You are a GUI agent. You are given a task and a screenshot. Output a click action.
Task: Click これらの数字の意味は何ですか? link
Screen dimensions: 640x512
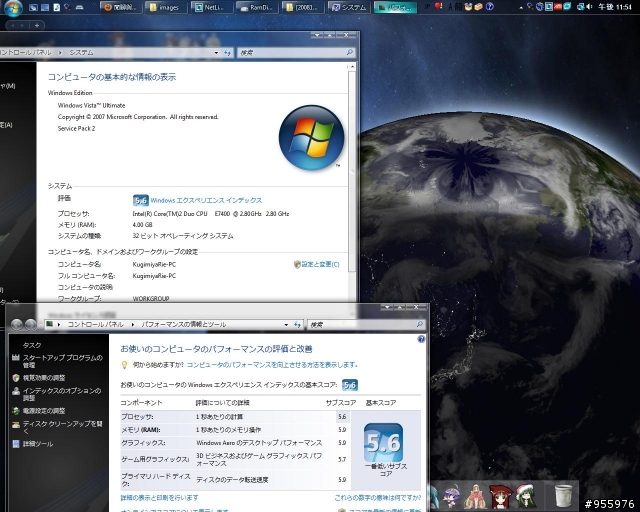point(378,498)
